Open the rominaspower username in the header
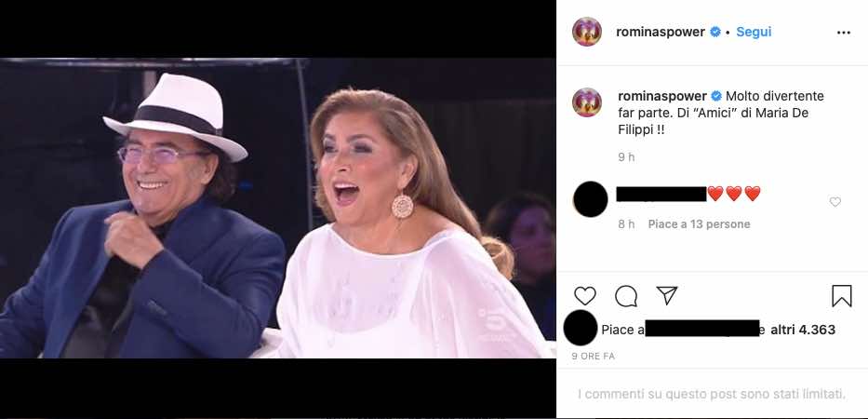The width and height of the screenshot is (868, 419). coord(661,32)
